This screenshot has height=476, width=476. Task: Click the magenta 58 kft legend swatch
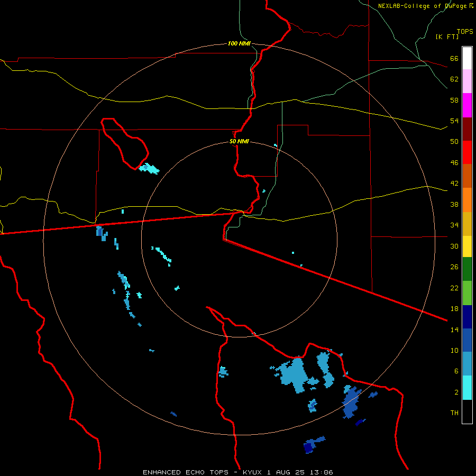pyautogui.click(x=467, y=105)
